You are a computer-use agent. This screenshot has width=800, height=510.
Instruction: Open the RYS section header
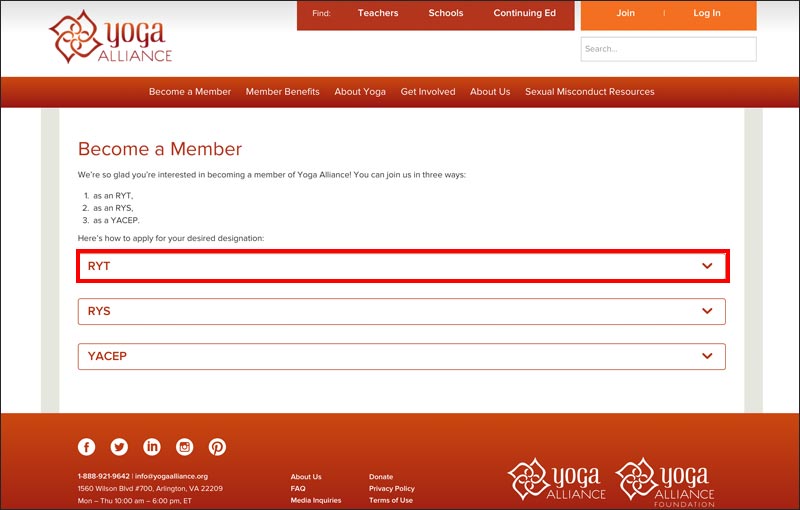pyautogui.click(x=402, y=311)
